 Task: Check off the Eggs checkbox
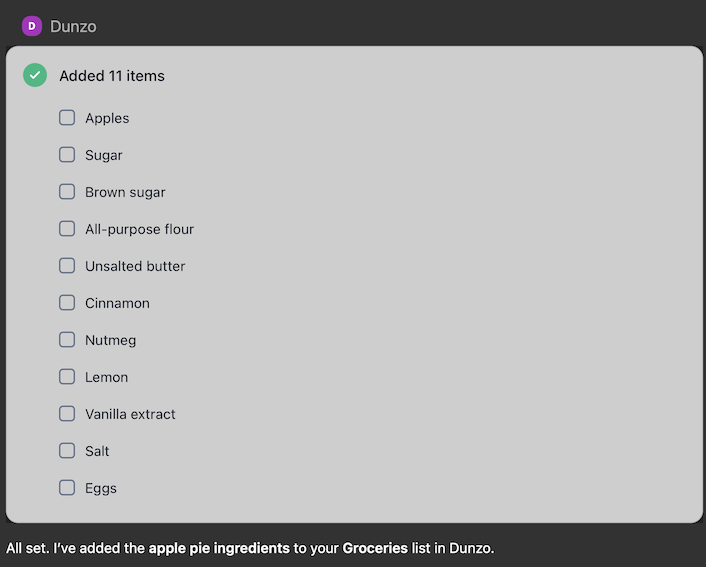coord(67,488)
